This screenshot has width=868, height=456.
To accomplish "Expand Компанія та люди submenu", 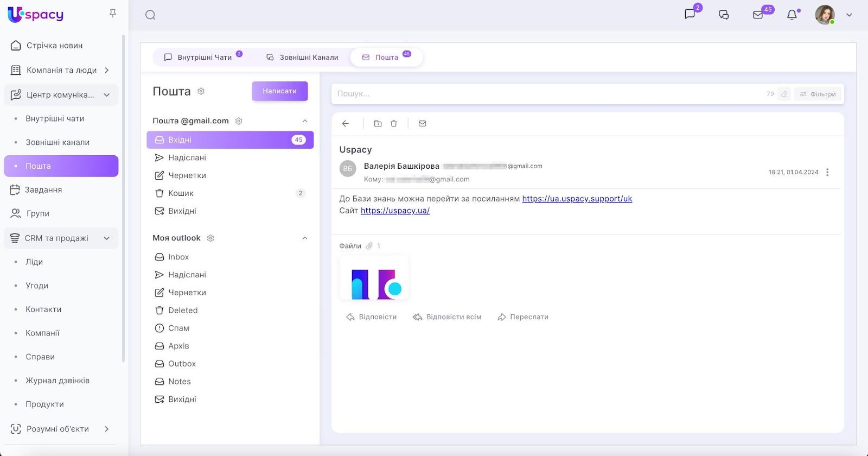I will pos(107,70).
